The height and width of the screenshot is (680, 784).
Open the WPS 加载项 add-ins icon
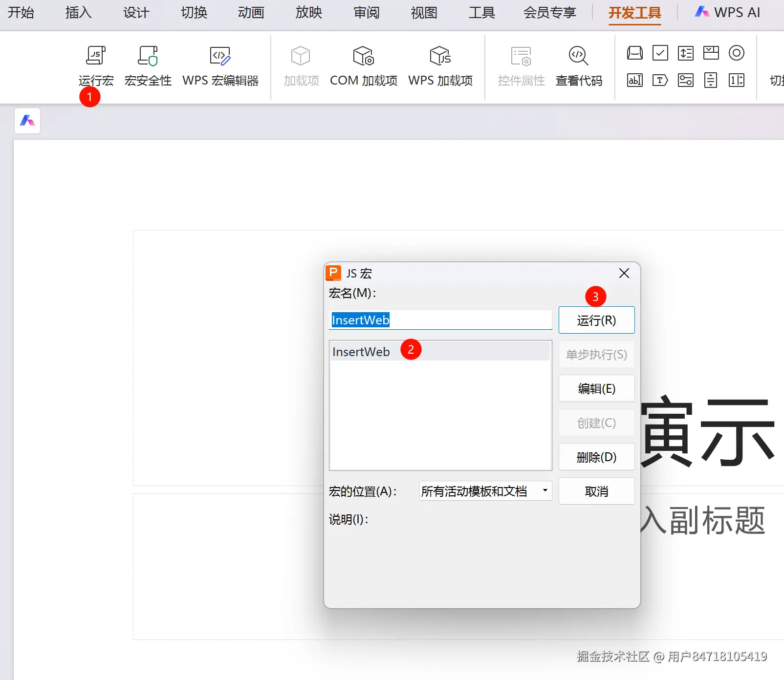[440, 56]
